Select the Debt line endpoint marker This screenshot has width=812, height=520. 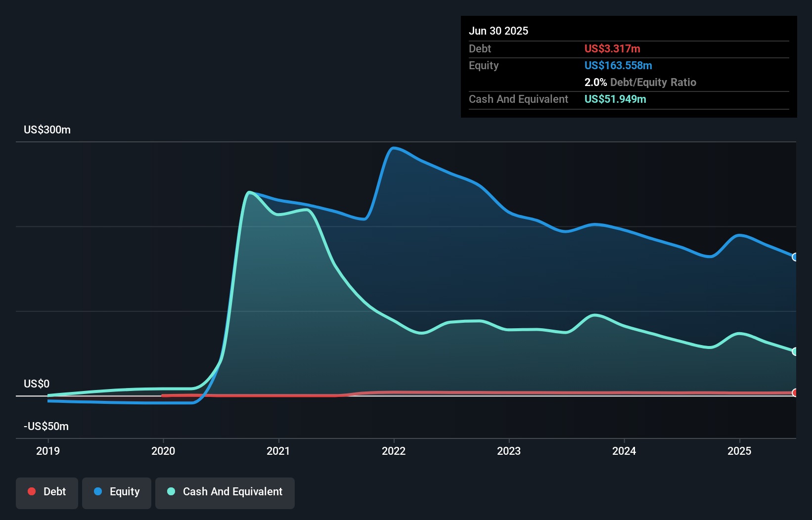pos(795,392)
